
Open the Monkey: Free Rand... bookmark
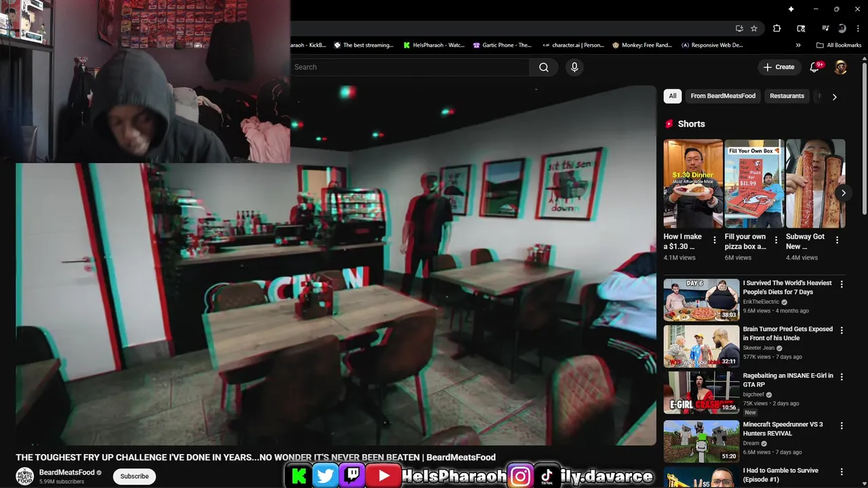(642, 45)
